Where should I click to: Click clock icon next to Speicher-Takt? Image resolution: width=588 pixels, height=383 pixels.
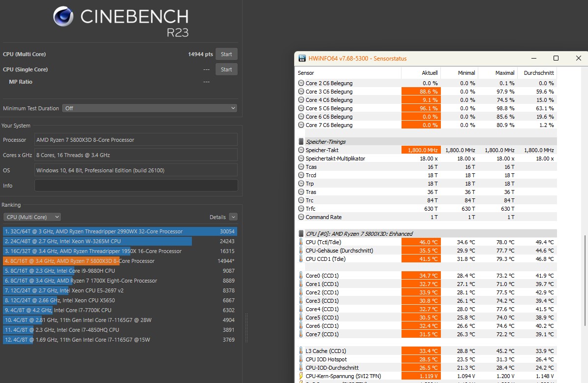(301, 150)
